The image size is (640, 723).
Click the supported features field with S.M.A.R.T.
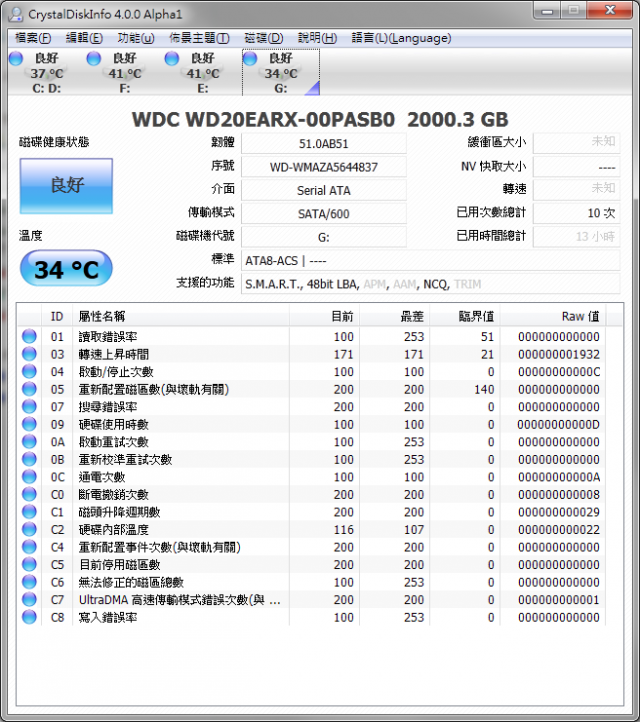click(431, 284)
